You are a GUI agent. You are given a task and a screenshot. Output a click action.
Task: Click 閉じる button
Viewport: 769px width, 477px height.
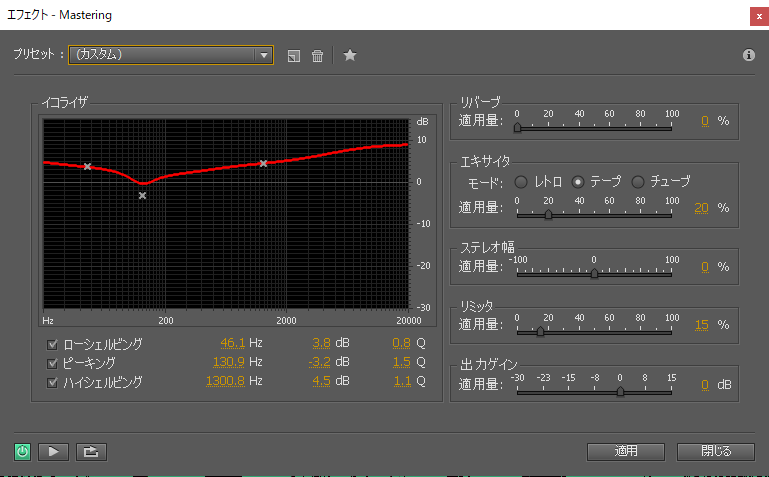[716, 452]
